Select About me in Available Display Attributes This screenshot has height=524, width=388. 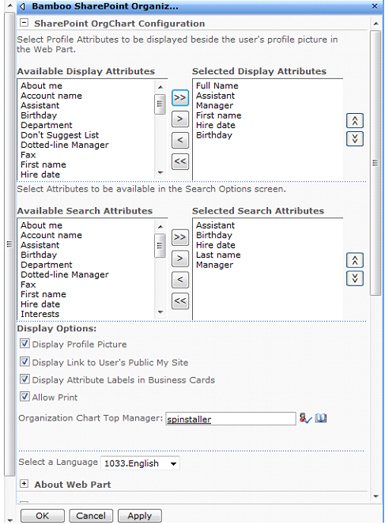(41, 86)
